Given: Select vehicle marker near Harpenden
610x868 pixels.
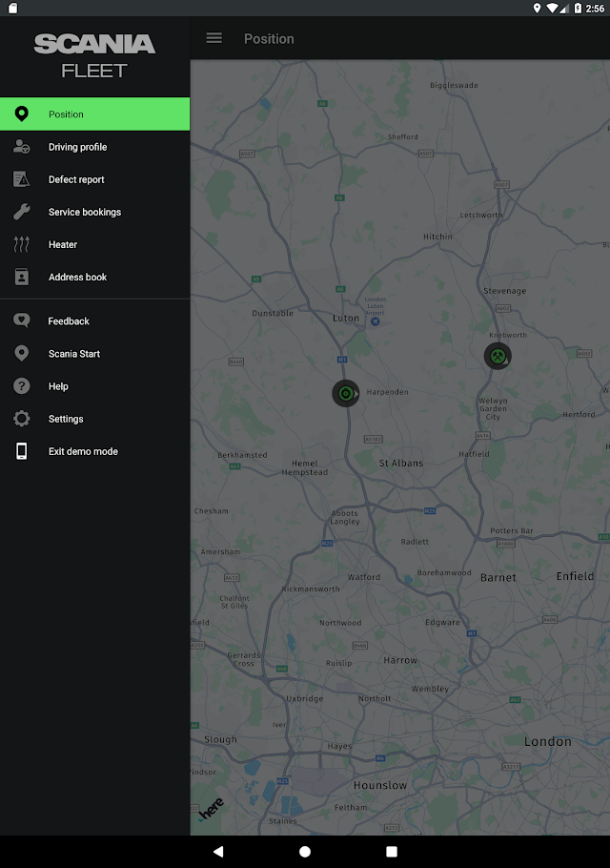Looking at the screenshot, I should click(x=346, y=394).
